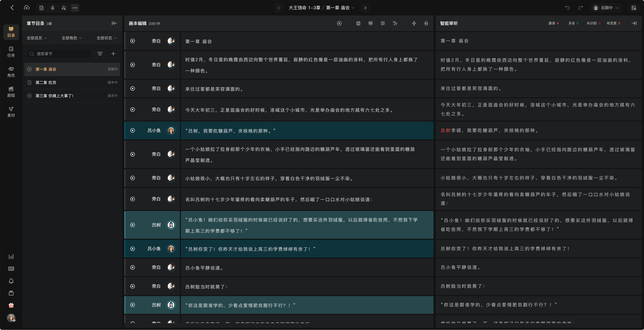The image size is (644, 330).
Task: Click the text size Tt icon
Action: (x=395, y=23)
